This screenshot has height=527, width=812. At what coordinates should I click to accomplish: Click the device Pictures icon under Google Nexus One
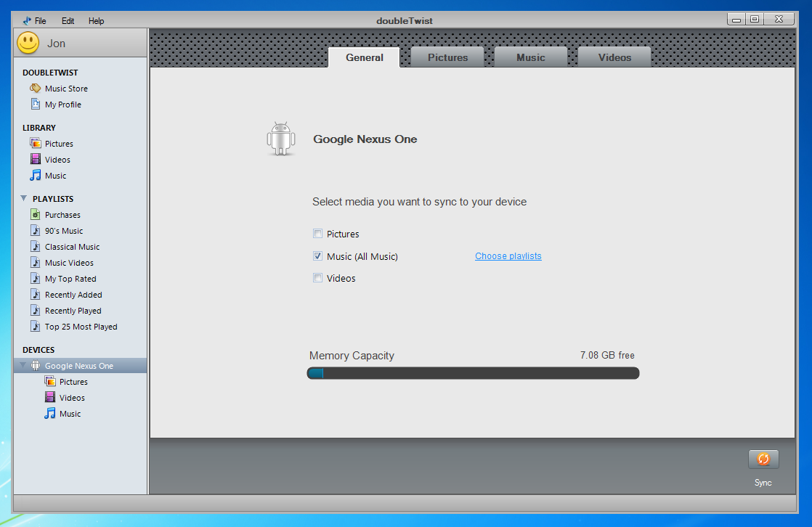pyautogui.click(x=49, y=382)
